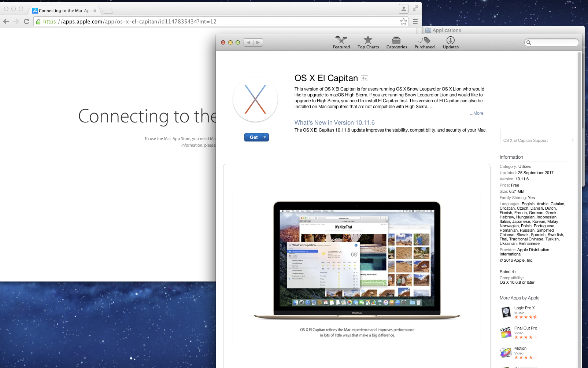This screenshot has height=368, width=588.
Task: Open a new Chrome tab
Action: click(x=107, y=11)
